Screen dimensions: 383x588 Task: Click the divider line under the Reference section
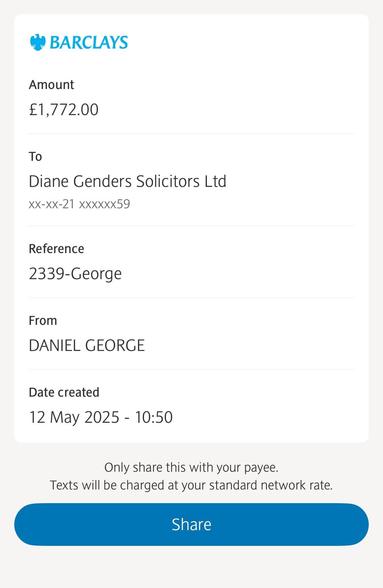191,298
